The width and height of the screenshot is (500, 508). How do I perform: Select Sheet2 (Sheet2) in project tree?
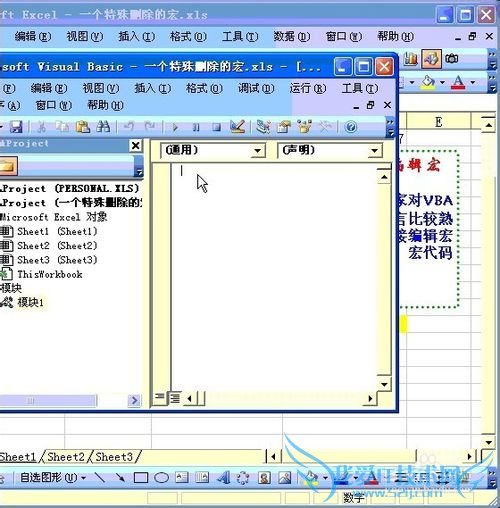pos(57,246)
